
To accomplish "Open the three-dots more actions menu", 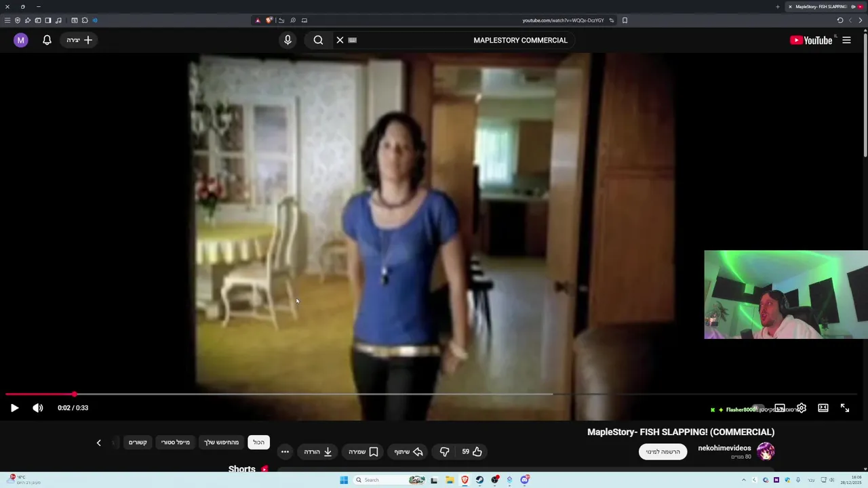I will click(285, 451).
